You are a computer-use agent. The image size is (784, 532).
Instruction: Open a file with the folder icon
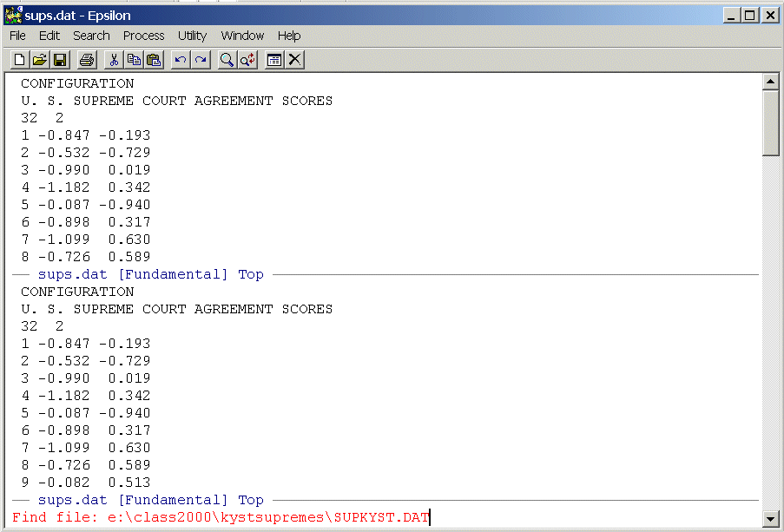pos(39,60)
